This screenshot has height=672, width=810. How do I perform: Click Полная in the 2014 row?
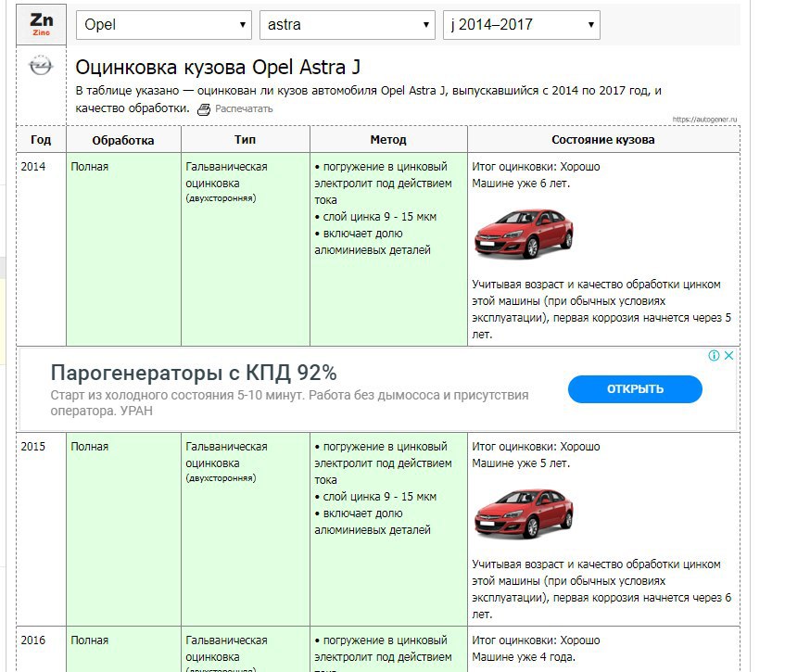click(x=89, y=167)
